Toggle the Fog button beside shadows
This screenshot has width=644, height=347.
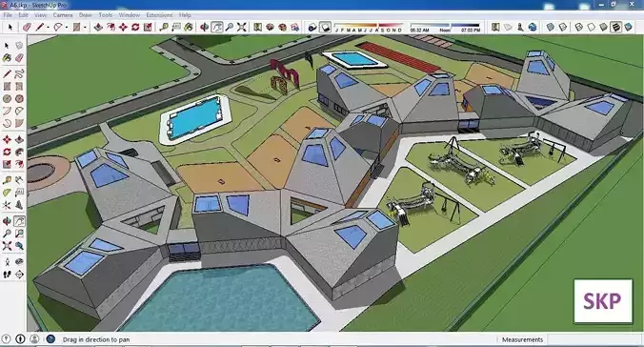coord(325,27)
